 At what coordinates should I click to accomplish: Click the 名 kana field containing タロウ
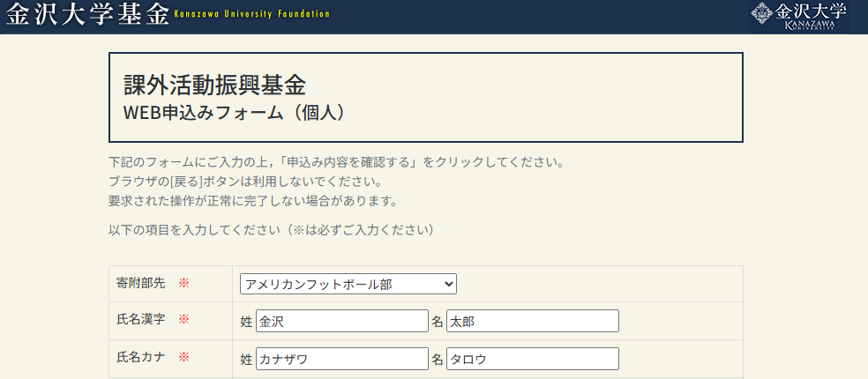coord(533,359)
